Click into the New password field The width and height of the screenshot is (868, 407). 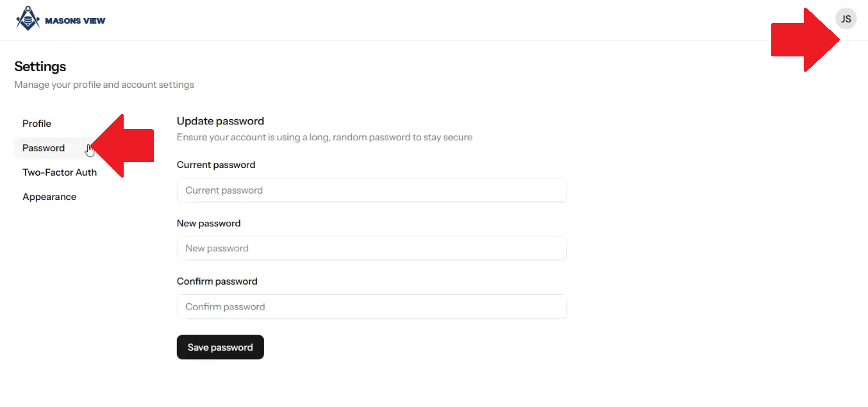pyautogui.click(x=371, y=249)
